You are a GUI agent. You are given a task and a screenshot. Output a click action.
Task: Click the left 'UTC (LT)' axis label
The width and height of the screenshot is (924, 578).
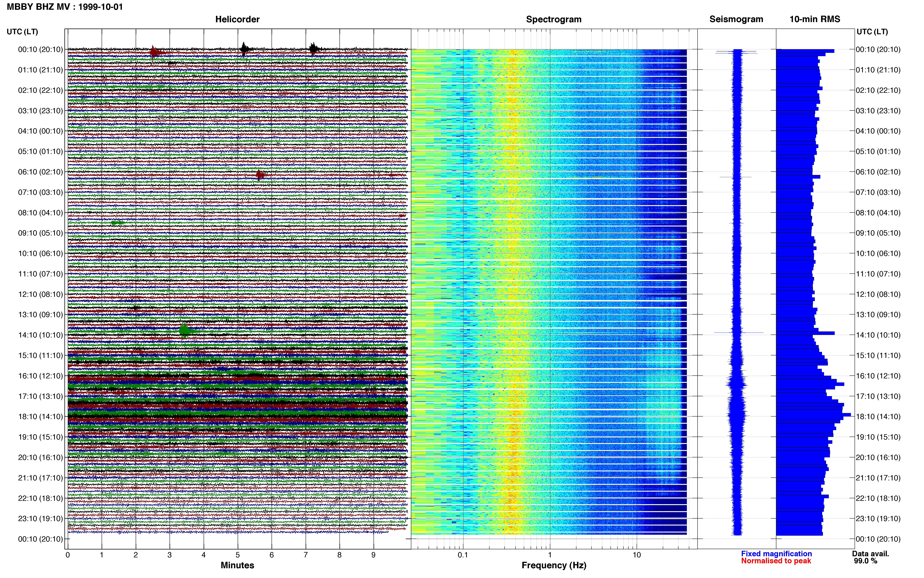click(22, 32)
